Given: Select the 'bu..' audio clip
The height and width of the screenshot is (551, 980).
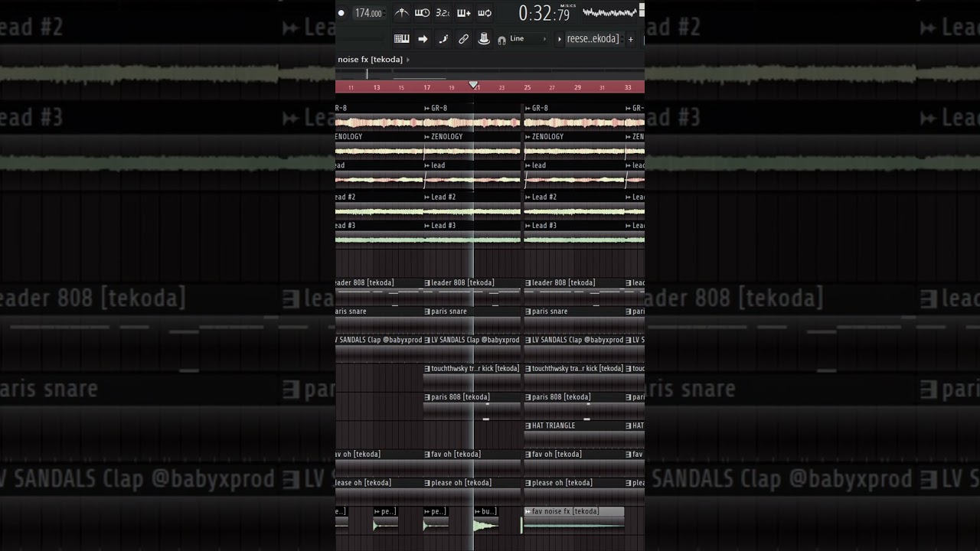Looking at the screenshot, I should coord(487,520).
